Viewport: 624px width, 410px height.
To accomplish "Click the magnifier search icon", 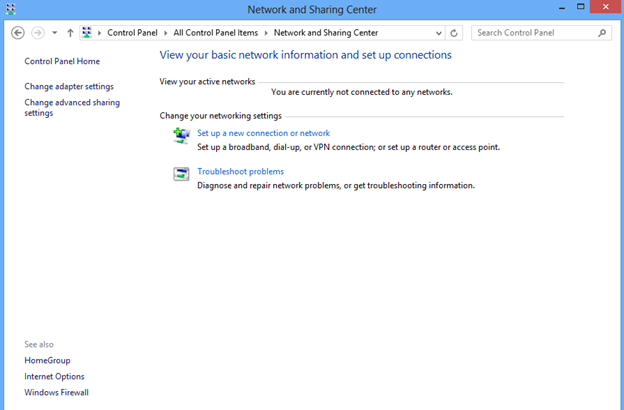I will click(602, 33).
